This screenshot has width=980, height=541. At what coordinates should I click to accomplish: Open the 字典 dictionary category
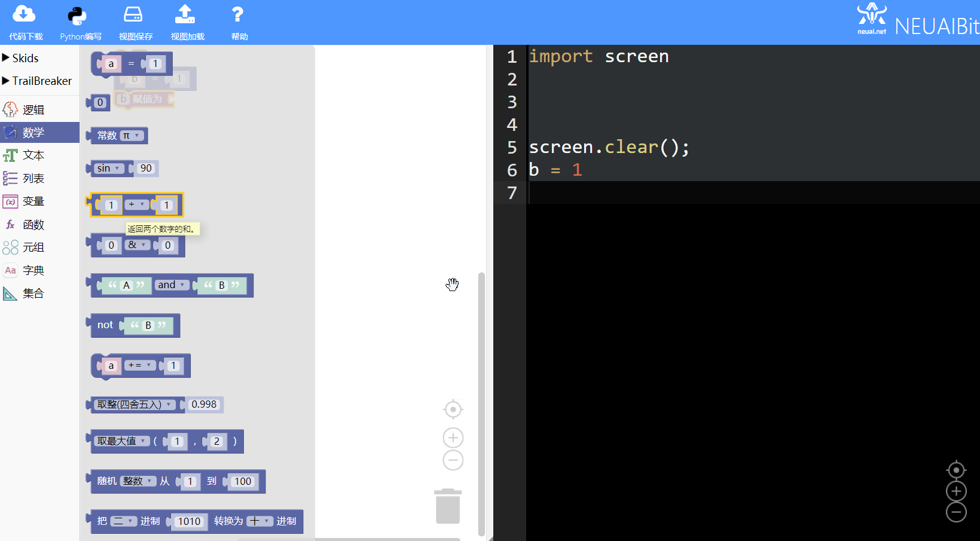(39, 270)
